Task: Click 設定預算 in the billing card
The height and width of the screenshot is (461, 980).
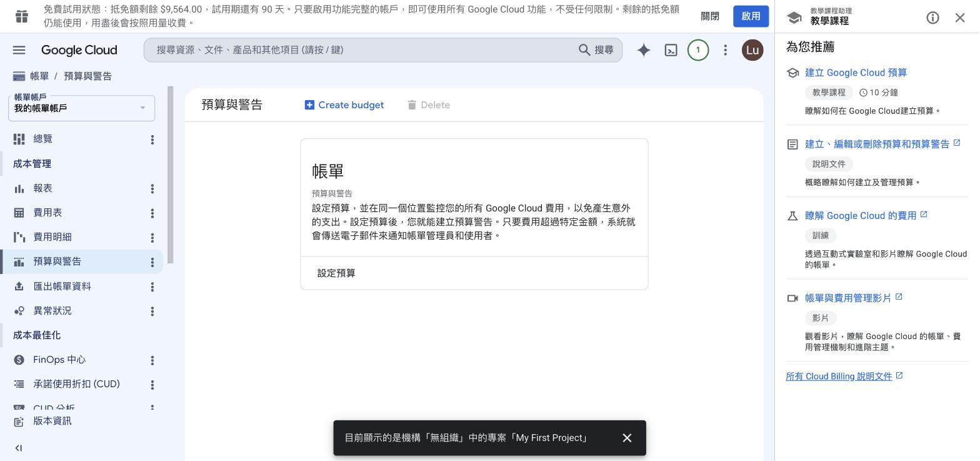Action: [x=336, y=273]
